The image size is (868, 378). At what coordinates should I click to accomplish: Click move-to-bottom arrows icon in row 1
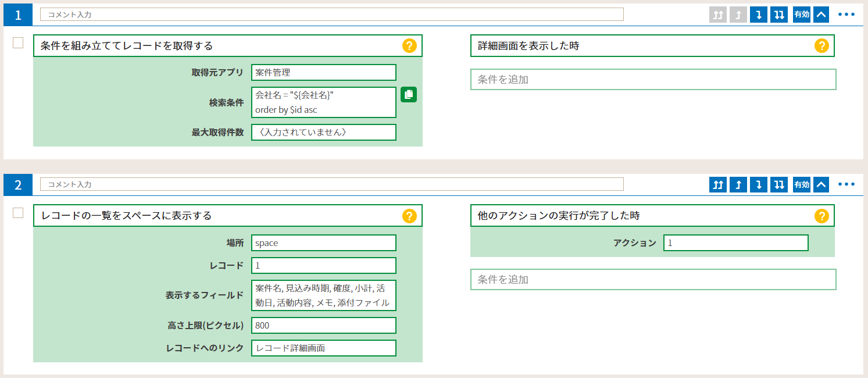[778, 15]
